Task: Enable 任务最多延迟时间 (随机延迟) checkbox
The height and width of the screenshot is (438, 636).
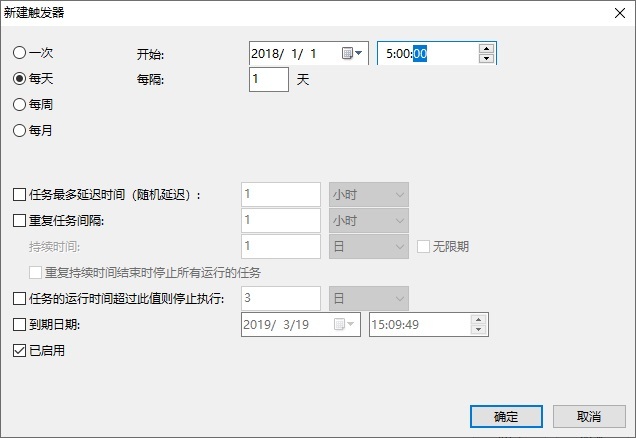Action: click(19, 195)
